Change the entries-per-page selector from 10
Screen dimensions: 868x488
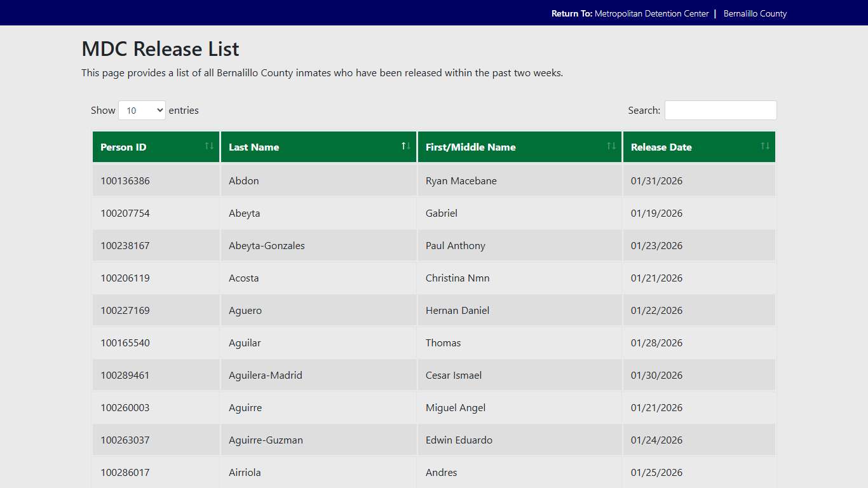(x=141, y=110)
